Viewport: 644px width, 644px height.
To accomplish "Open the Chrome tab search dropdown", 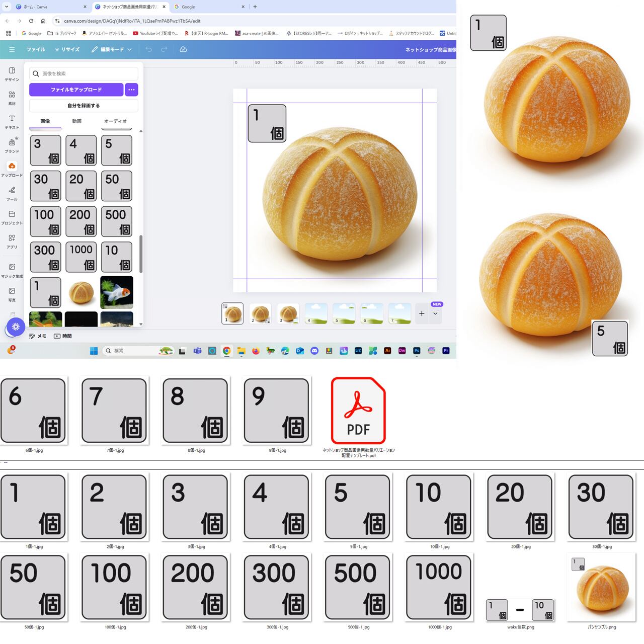I will (x=6, y=7).
